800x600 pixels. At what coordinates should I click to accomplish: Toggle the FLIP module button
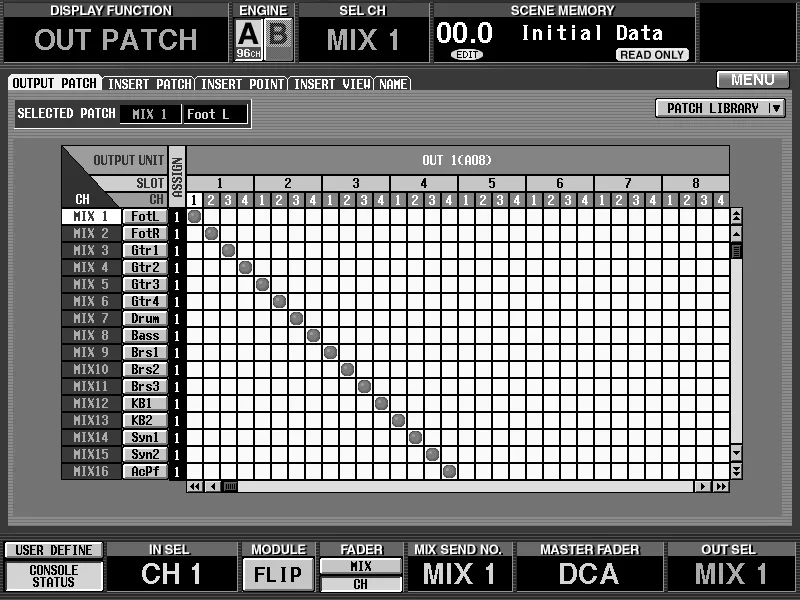coord(278,575)
